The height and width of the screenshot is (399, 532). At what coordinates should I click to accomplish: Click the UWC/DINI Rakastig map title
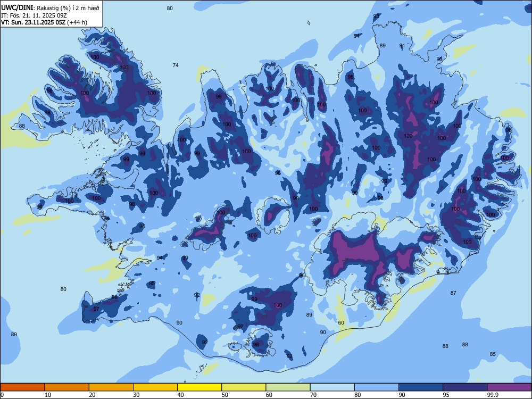coord(50,8)
